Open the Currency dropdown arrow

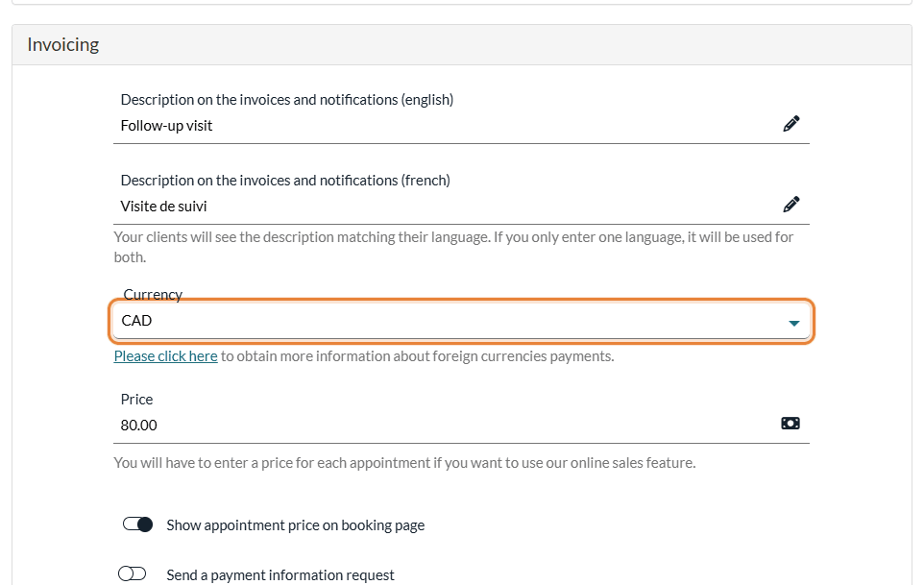(793, 323)
